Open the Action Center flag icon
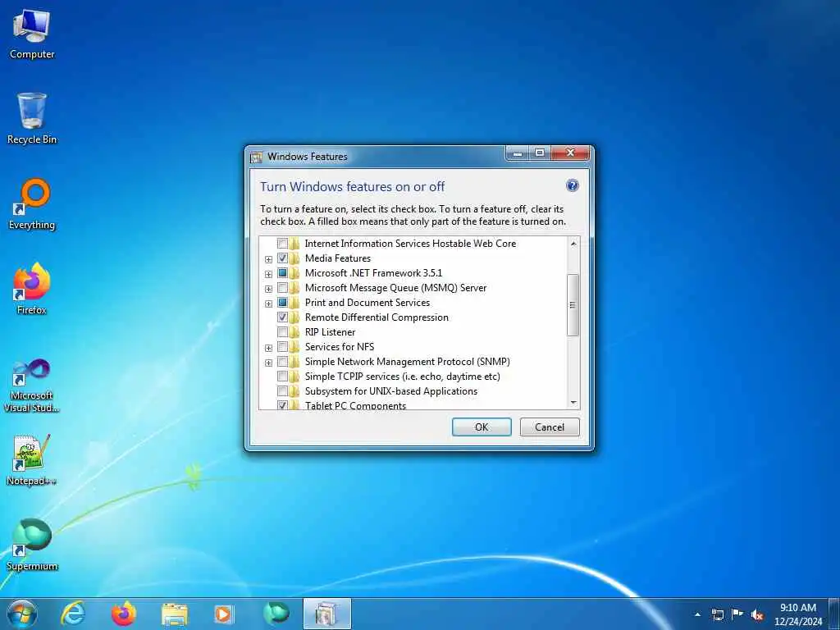 [737, 614]
